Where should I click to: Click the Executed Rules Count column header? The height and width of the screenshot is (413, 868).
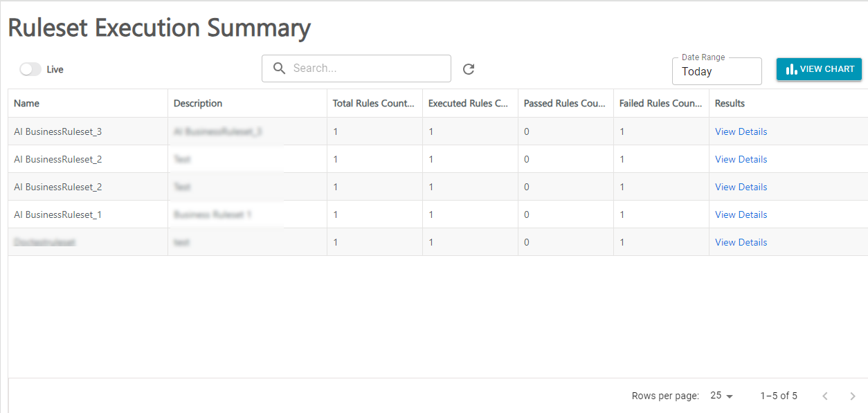(x=469, y=103)
